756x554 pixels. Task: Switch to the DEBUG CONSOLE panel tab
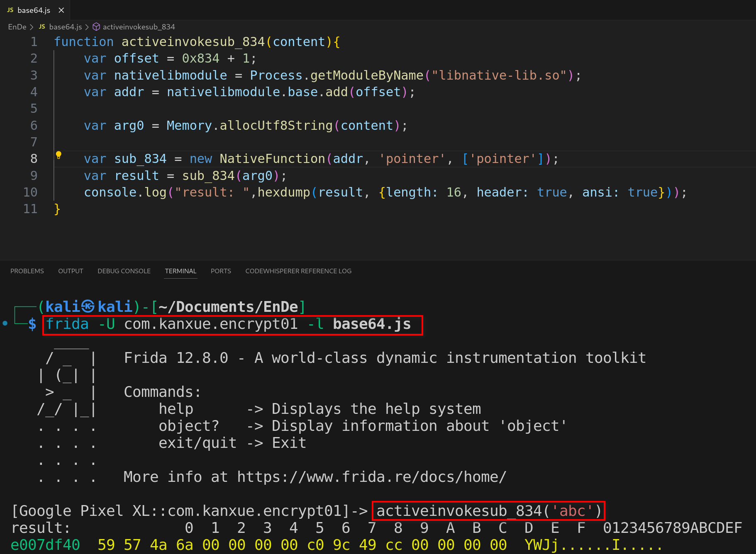(x=124, y=271)
